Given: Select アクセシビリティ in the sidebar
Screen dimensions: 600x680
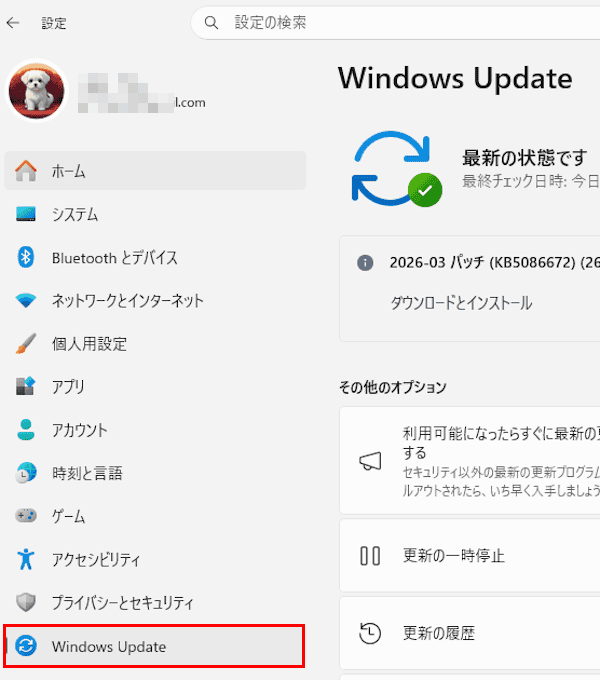Looking at the screenshot, I should pos(155,559).
